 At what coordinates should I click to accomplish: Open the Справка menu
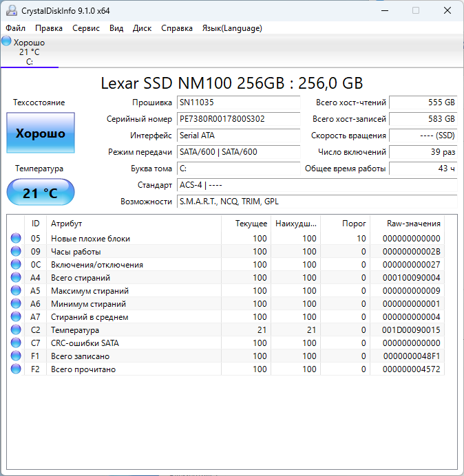tap(177, 28)
